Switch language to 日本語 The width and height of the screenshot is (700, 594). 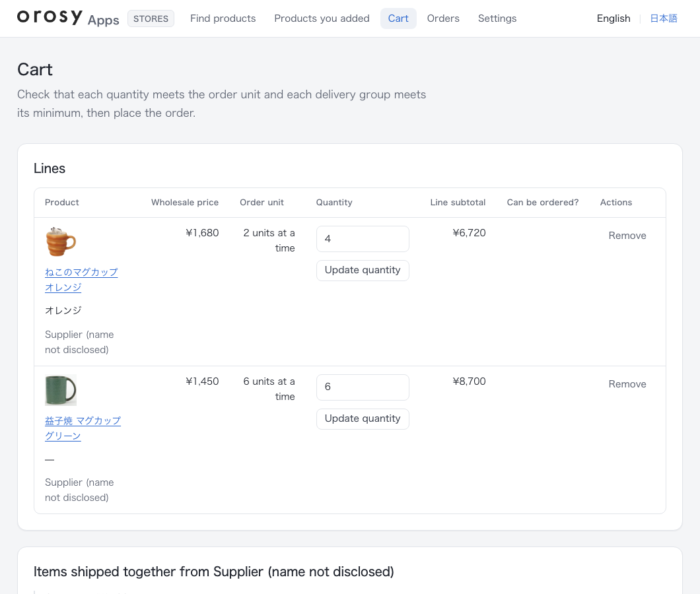point(664,18)
